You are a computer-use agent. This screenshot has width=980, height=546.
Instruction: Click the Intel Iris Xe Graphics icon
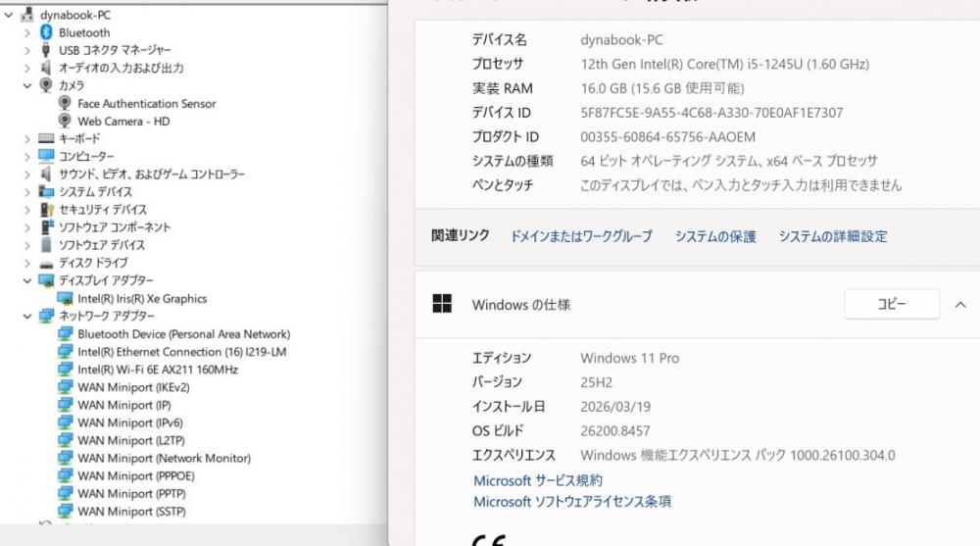tap(65, 298)
